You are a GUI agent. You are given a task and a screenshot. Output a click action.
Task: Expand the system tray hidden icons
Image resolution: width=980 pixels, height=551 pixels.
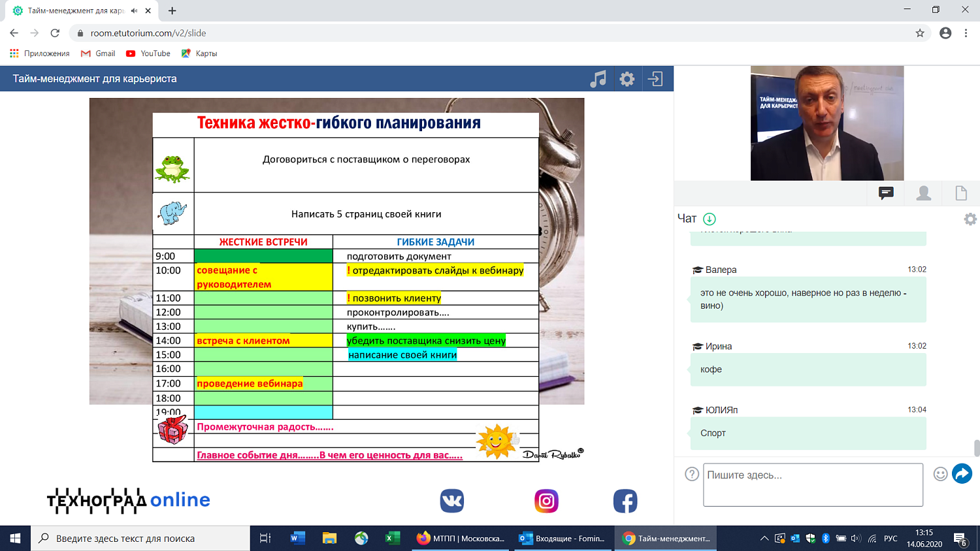[x=764, y=539]
